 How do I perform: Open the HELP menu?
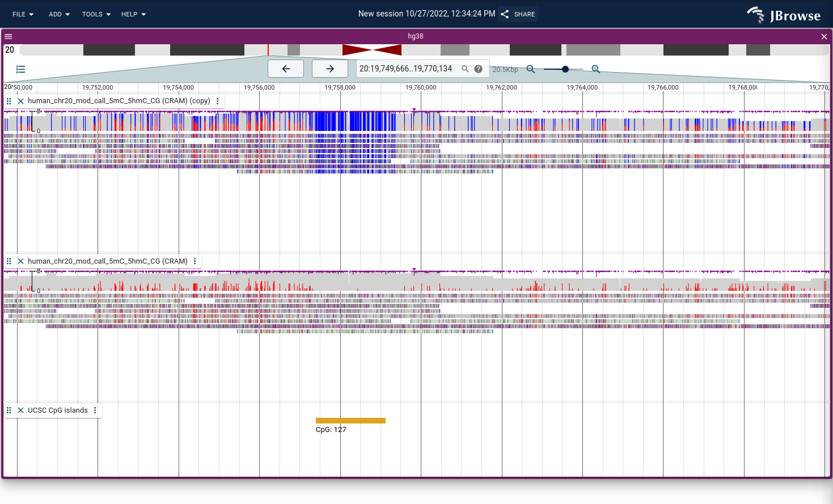pyautogui.click(x=133, y=14)
